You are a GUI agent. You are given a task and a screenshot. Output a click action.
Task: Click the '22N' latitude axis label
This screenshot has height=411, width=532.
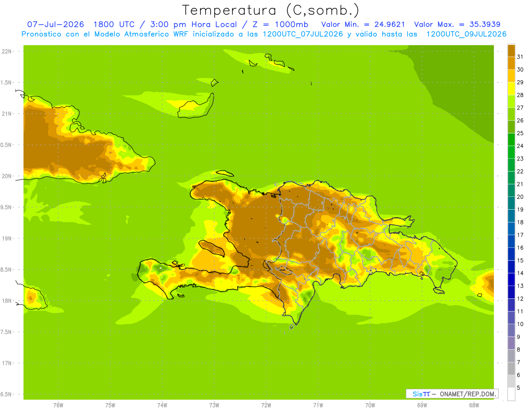tap(7, 51)
